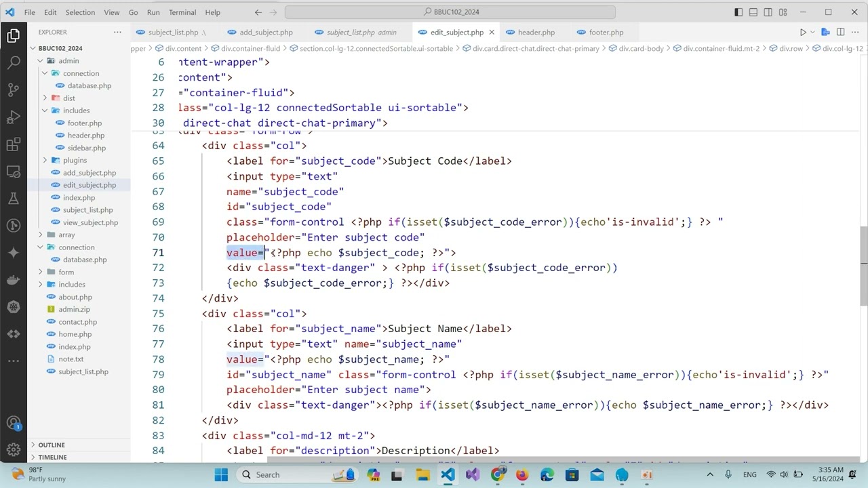Click the Run Code play icon

(x=802, y=32)
